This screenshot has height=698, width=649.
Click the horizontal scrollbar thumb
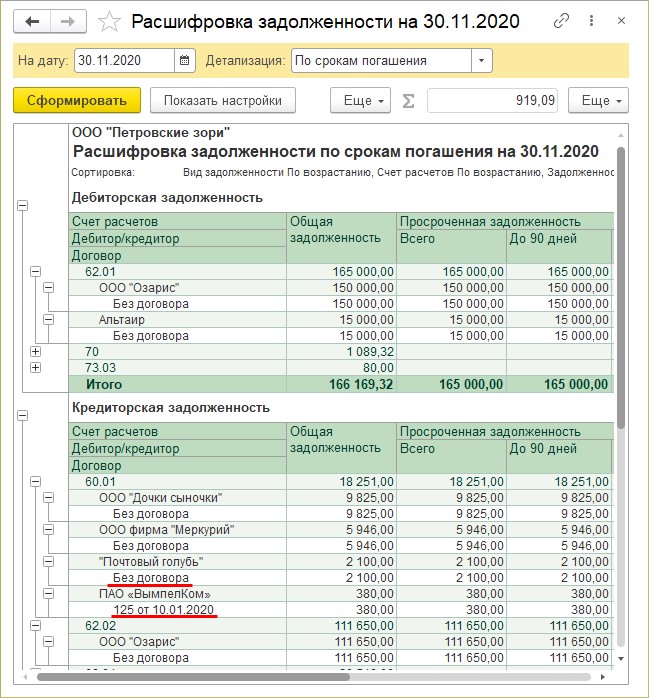[193, 677]
